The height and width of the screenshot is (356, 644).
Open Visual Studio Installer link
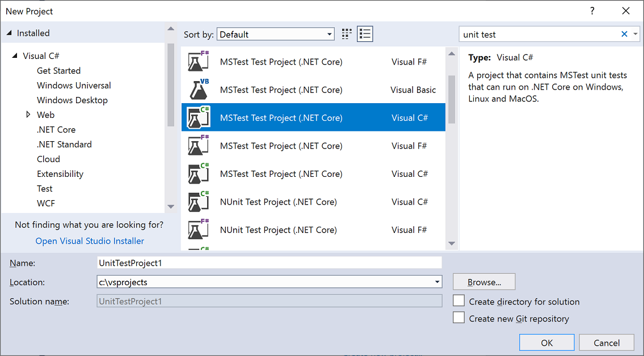90,241
